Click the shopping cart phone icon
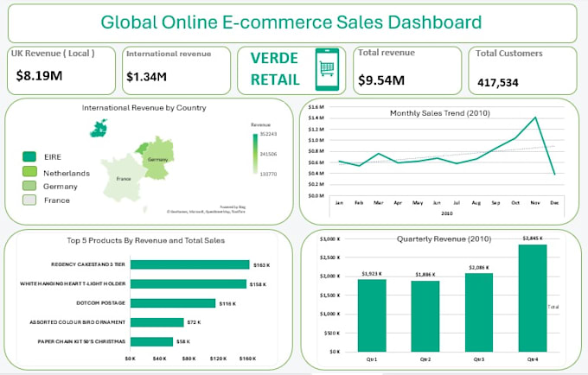 (327, 69)
